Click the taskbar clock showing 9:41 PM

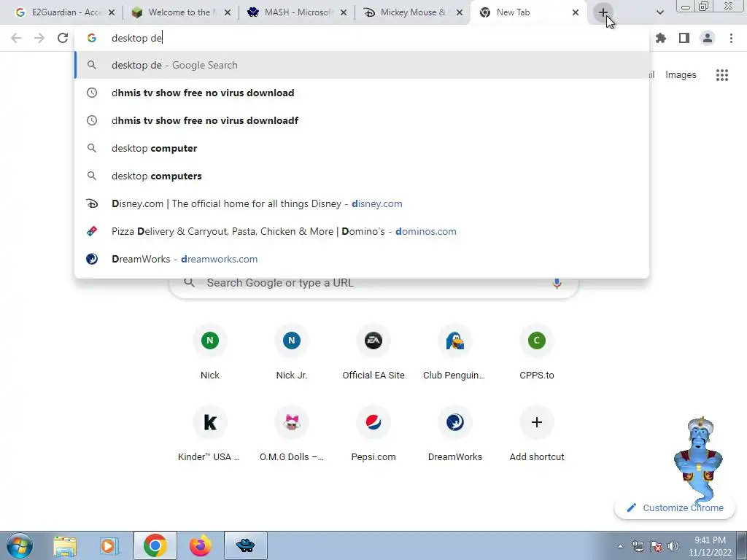tap(710, 546)
